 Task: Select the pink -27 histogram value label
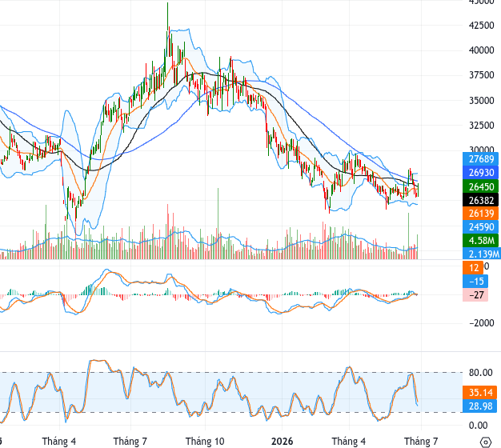pos(475,294)
